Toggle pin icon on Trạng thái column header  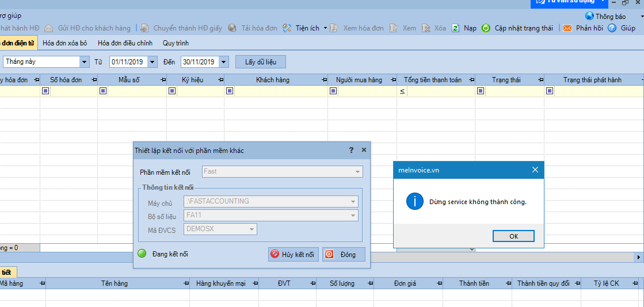click(x=538, y=80)
